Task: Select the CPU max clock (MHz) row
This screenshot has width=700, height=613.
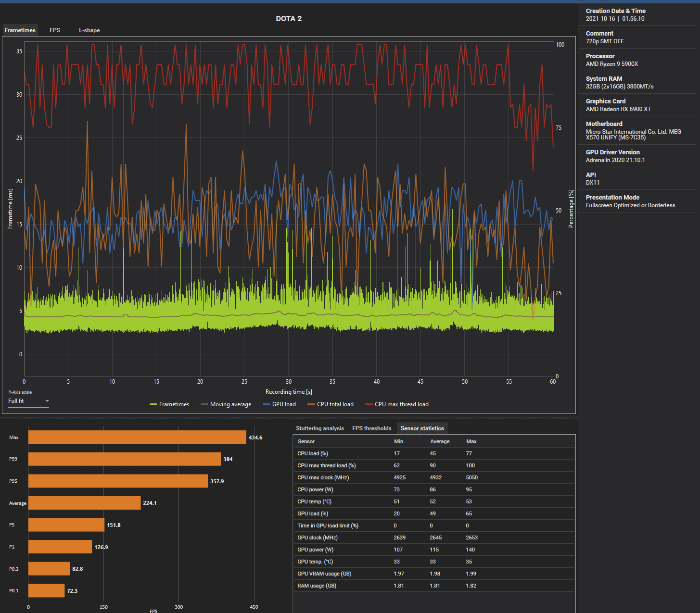Action: pos(434,477)
